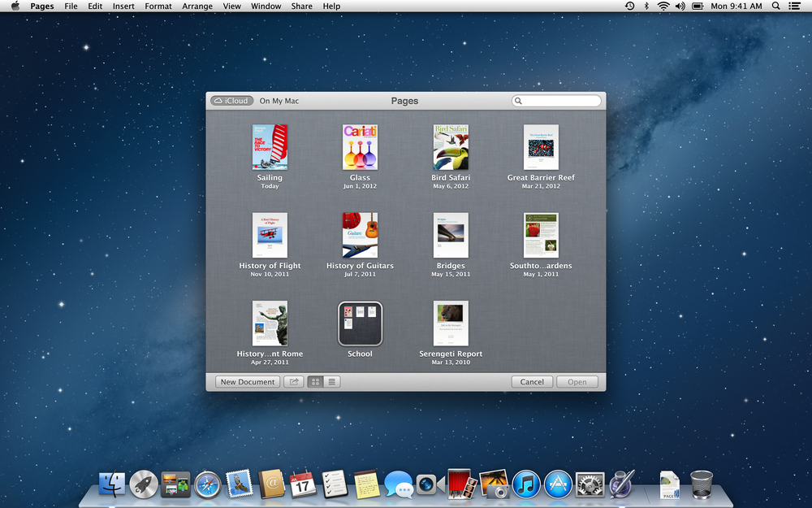Viewport: 812px width, 508px height.
Task: Open yellow Notes pad in Dock
Action: point(367,484)
